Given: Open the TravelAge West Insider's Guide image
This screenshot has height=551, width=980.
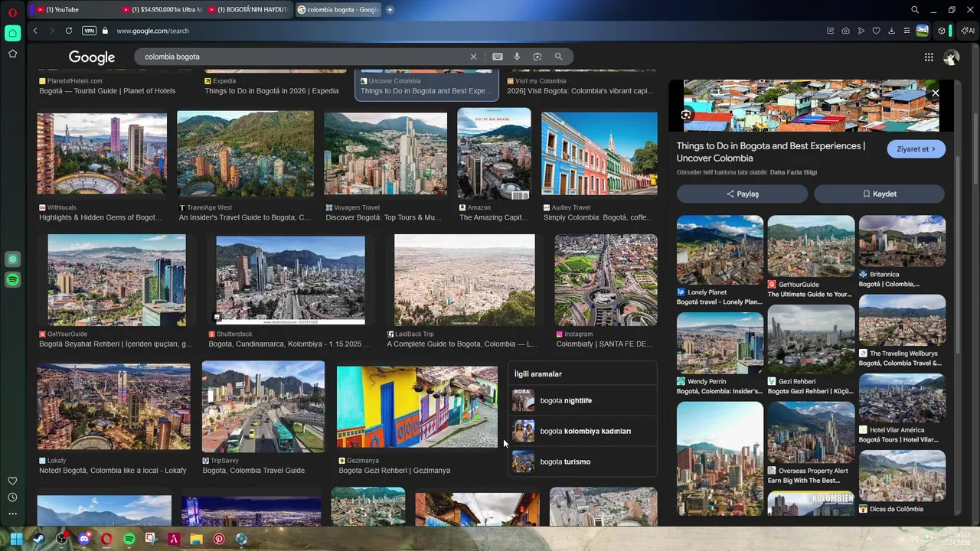Looking at the screenshot, I should (x=245, y=154).
